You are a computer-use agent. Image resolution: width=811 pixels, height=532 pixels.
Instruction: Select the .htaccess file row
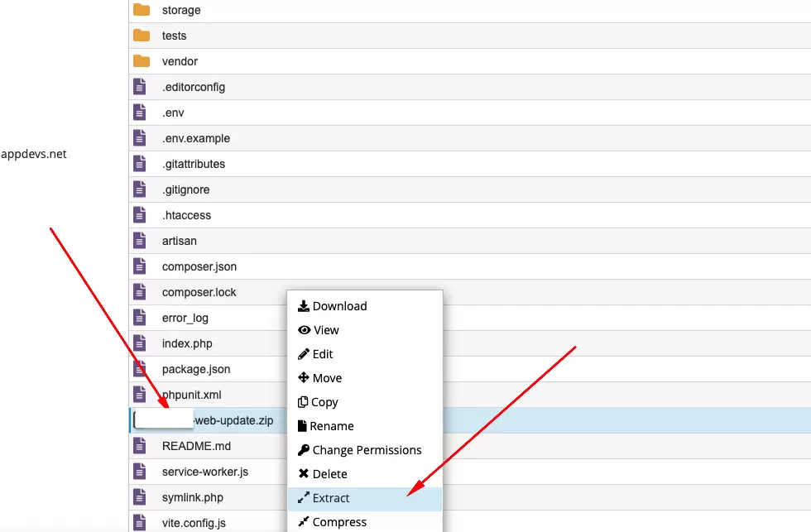point(186,215)
